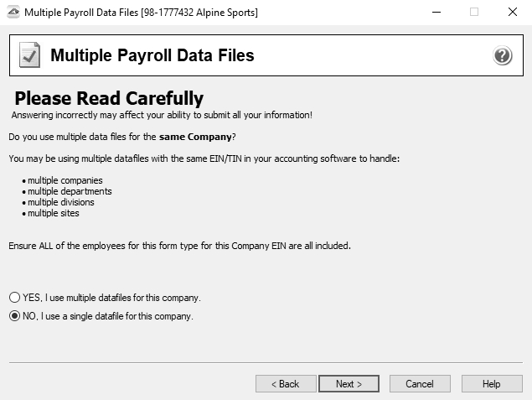Click the Multiple Payroll Data Files header title
Image resolution: width=532 pixels, height=400 pixels.
pos(152,55)
